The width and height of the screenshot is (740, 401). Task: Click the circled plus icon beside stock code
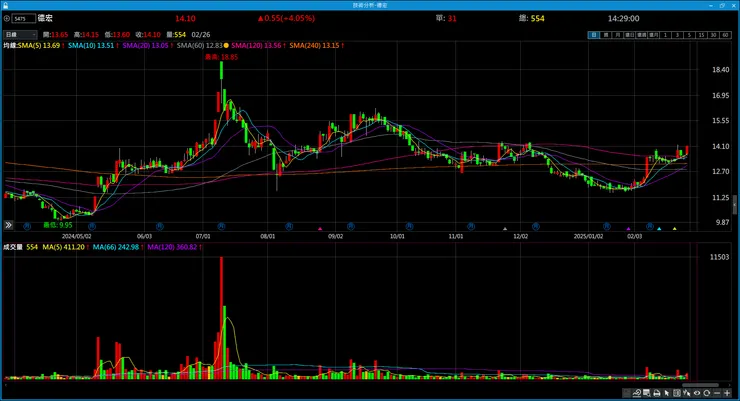coord(7,18)
